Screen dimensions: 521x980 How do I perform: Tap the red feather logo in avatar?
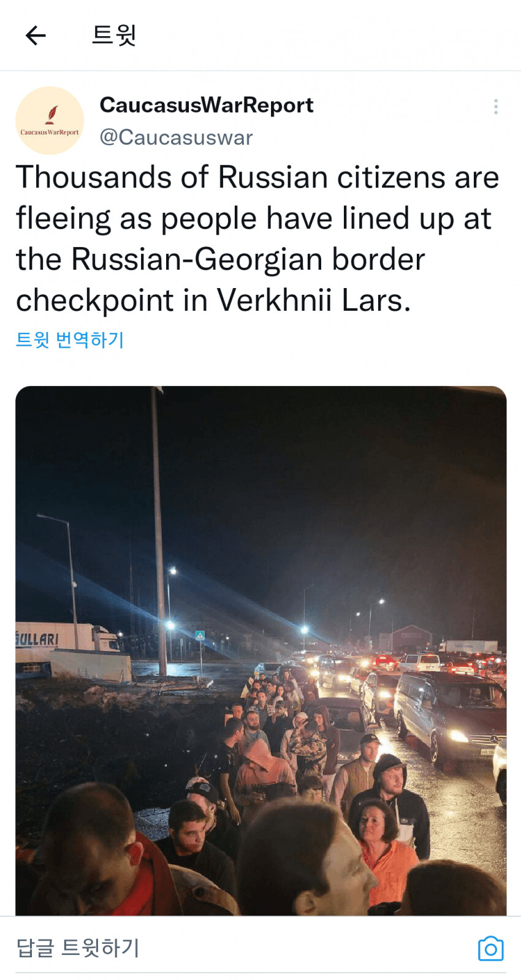tap(52, 115)
